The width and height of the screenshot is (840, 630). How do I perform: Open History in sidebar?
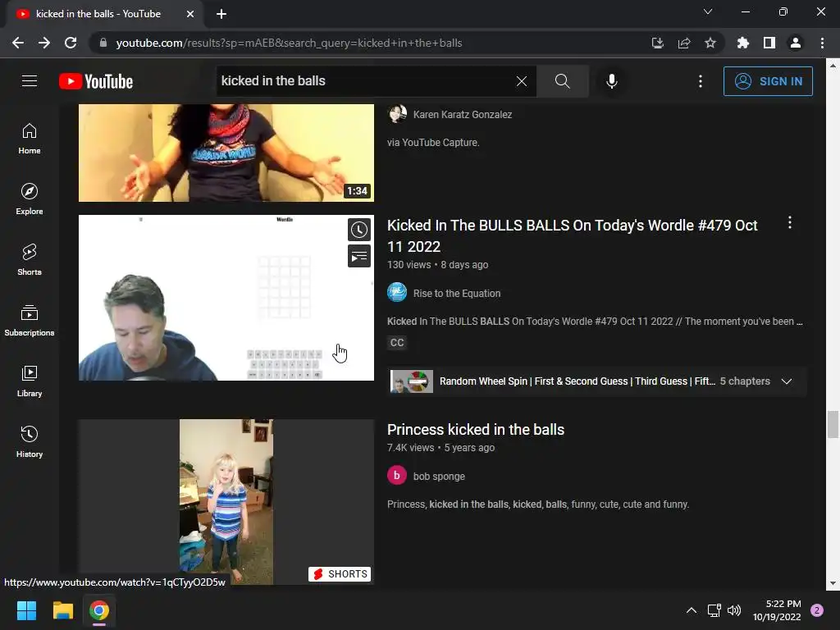tap(30, 441)
